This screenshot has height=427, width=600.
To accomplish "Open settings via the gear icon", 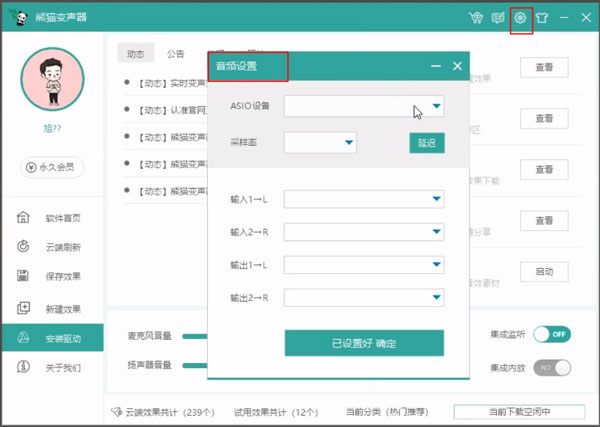I will (520, 18).
